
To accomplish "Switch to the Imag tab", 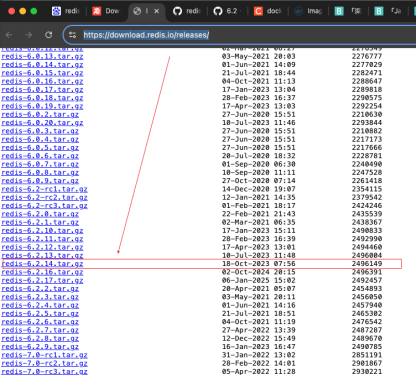I will [x=308, y=11].
